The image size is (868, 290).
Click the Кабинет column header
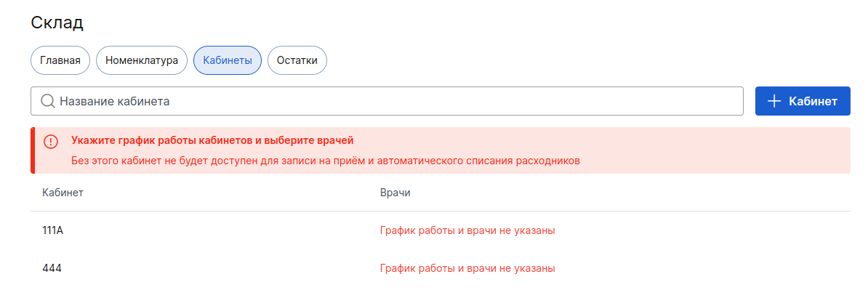tap(63, 193)
